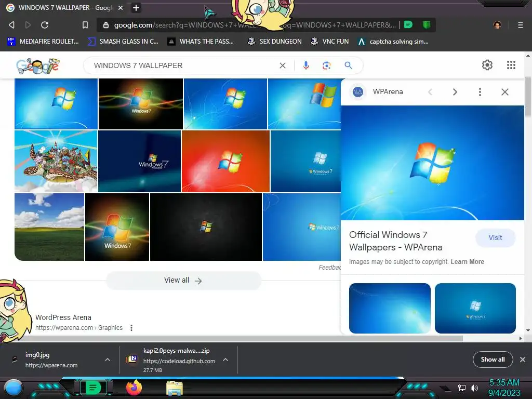
Task: Open the Google apps grid
Action: pyautogui.click(x=511, y=65)
